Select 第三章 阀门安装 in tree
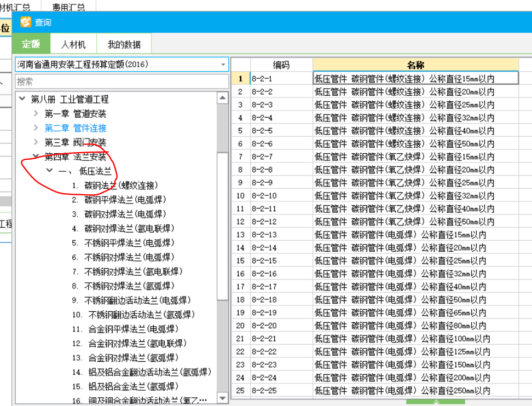 76,142
